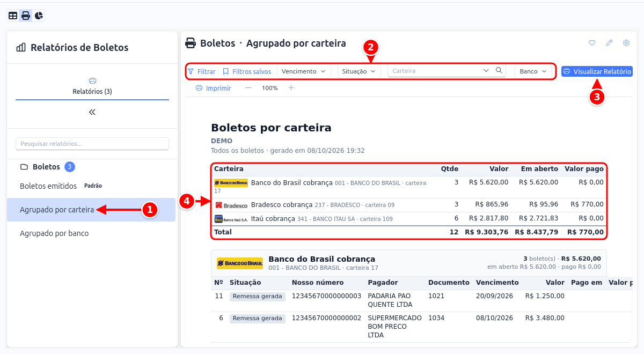The width and height of the screenshot is (644, 354).
Task: Click the Itaú cobrança row name
Action: [273, 219]
